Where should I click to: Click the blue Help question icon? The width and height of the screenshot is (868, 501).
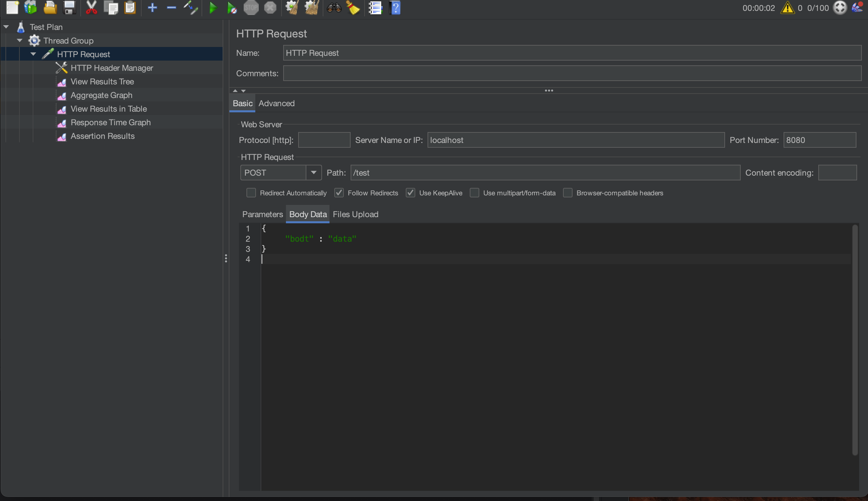tap(395, 7)
